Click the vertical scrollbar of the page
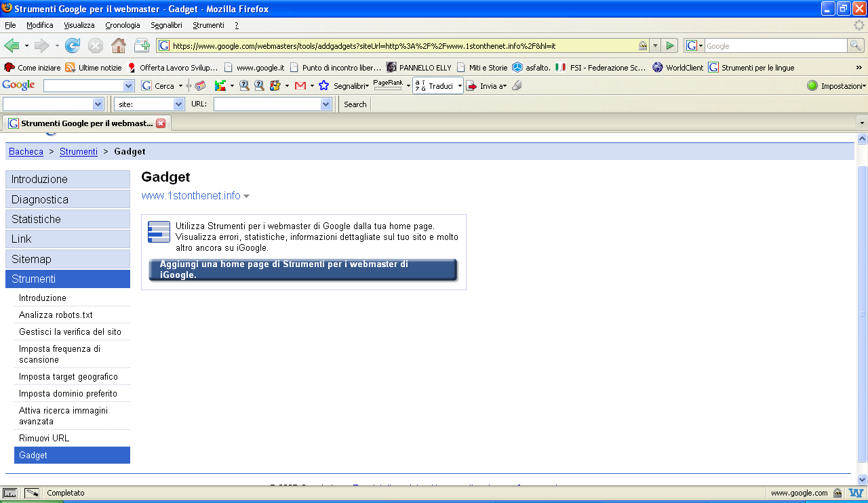Screen dimensions: 868x503 tap(862, 308)
